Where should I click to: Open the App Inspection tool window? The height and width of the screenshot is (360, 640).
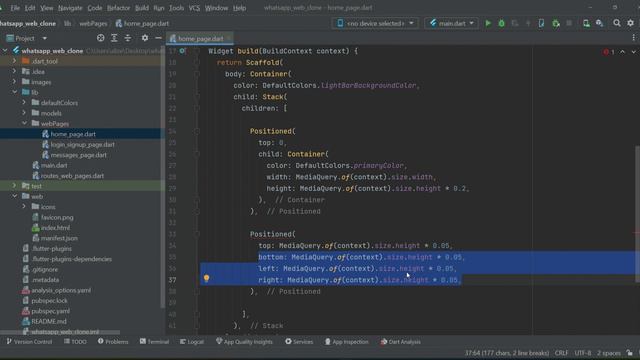pos(347,342)
